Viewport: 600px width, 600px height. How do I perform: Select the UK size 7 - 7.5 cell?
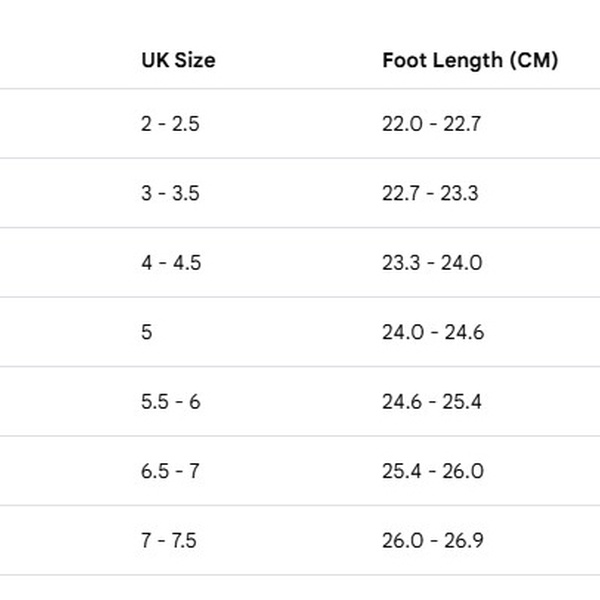[x=169, y=541]
